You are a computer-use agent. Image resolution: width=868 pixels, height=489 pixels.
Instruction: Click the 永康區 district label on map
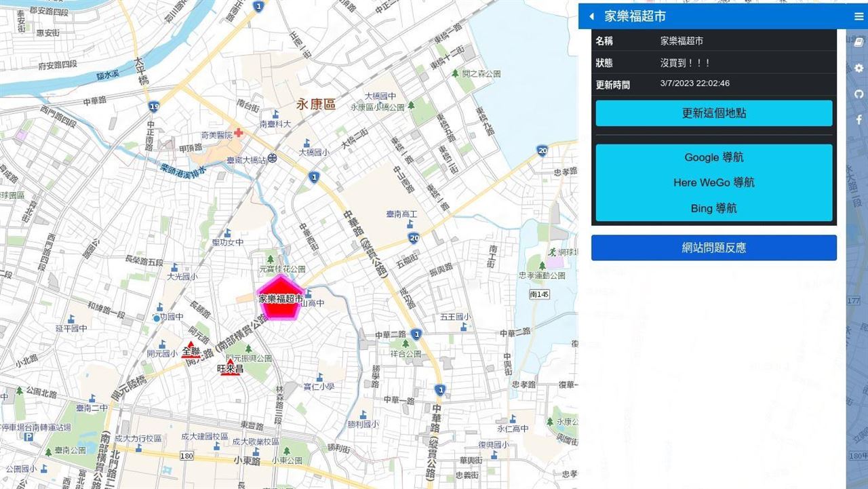coord(315,104)
